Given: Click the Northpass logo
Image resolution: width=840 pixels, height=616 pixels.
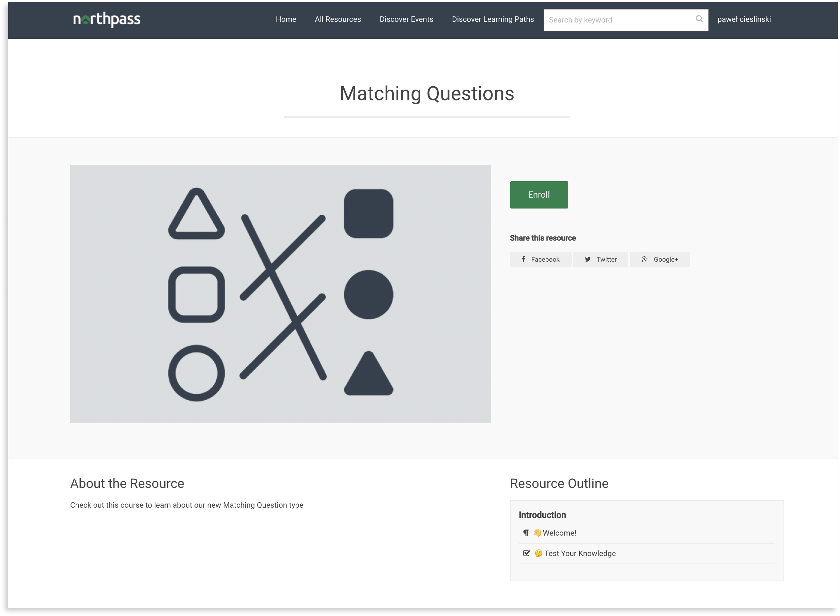Looking at the screenshot, I should point(107,19).
